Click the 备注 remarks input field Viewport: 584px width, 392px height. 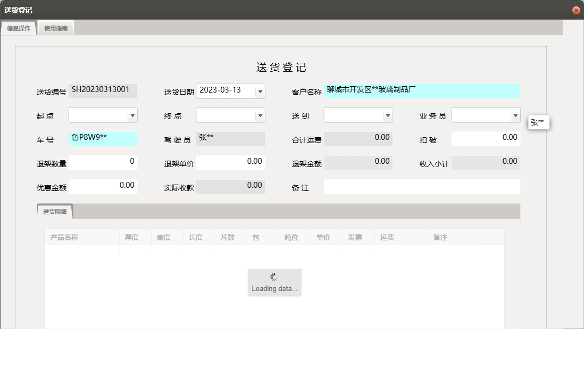click(x=422, y=187)
